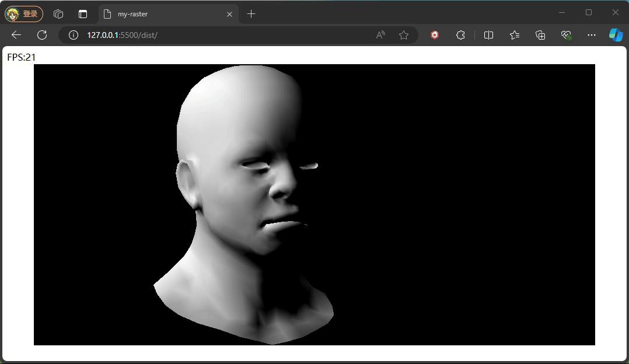Open the Collections panel
This screenshot has height=364, width=629.
[x=540, y=35]
